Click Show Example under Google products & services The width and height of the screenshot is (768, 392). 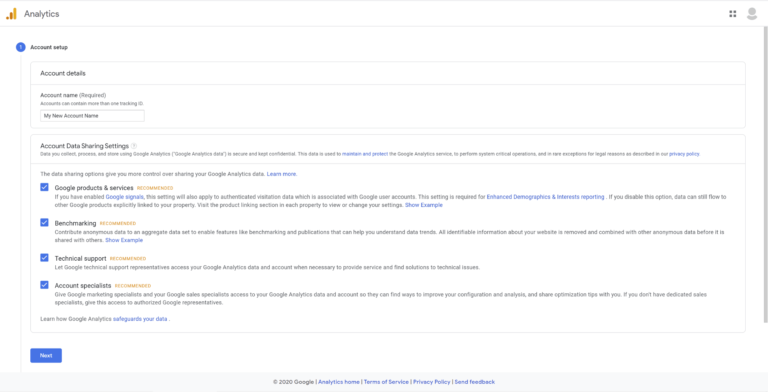click(x=424, y=205)
